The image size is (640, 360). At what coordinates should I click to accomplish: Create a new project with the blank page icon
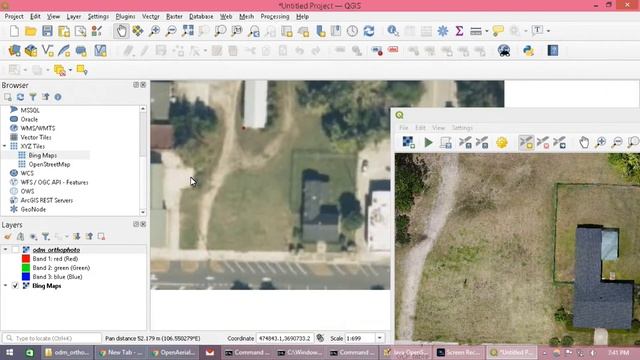[x=14, y=31]
